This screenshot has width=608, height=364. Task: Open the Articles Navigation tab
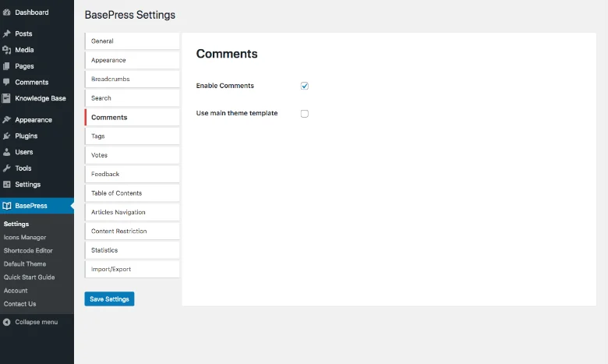point(133,212)
